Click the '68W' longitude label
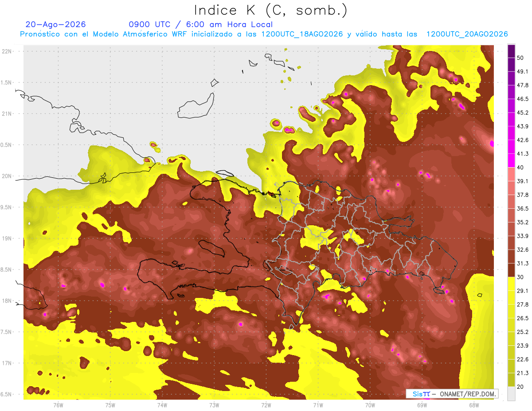The image size is (532, 411). (x=473, y=405)
